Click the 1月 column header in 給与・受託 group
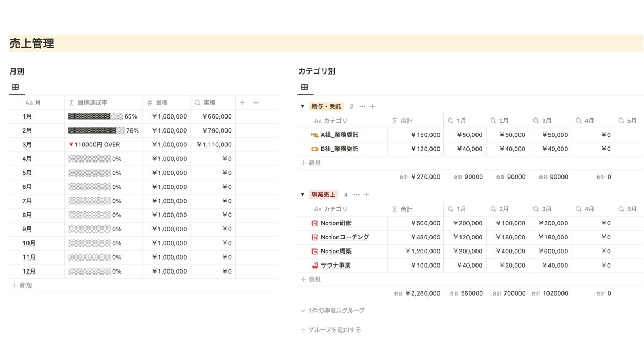 click(x=465, y=121)
